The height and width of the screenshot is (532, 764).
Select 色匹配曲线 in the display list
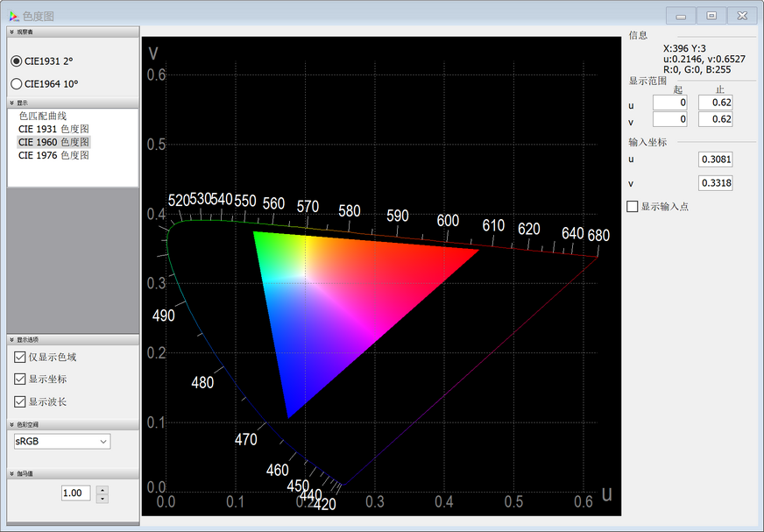tap(42, 116)
